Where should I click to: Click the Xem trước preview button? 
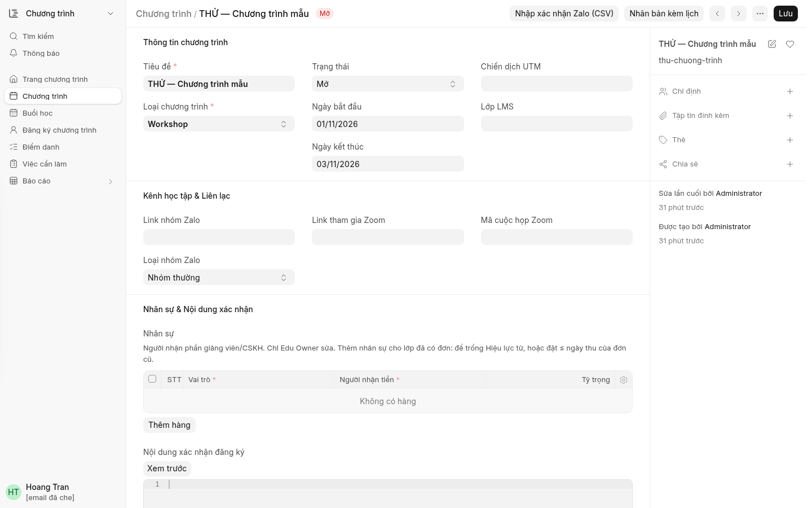tap(167, 468)
